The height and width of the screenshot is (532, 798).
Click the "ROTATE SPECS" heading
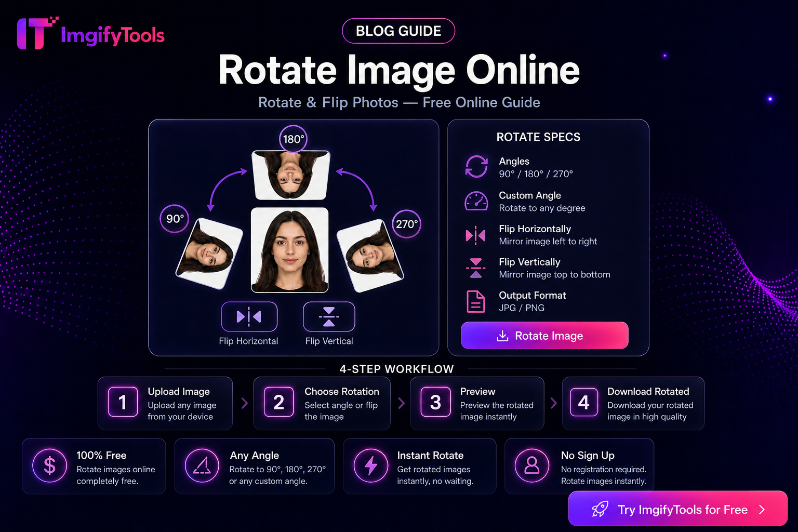[538, 137]
